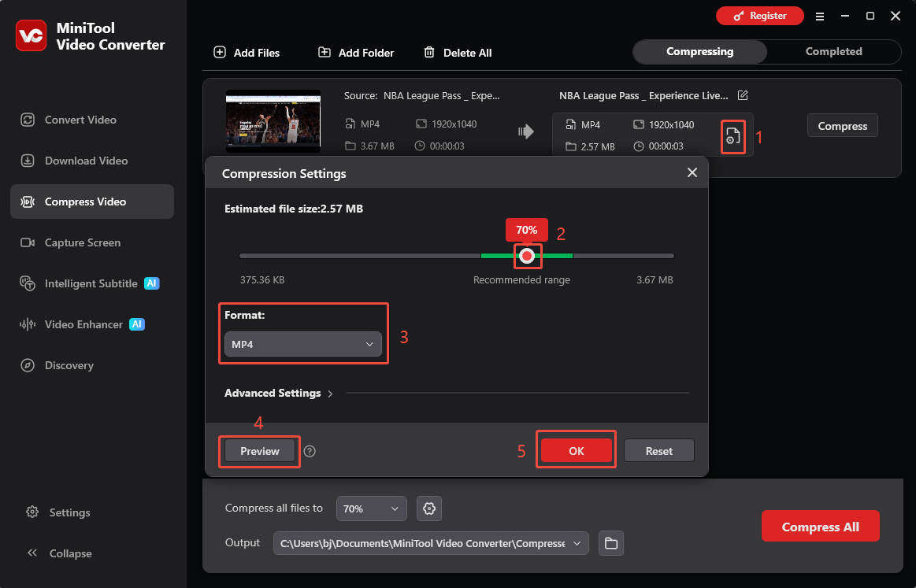Viewport: 916px width, 588px height.
Task: Click the source MP4 format icon
Action: (x=350, y=124)
